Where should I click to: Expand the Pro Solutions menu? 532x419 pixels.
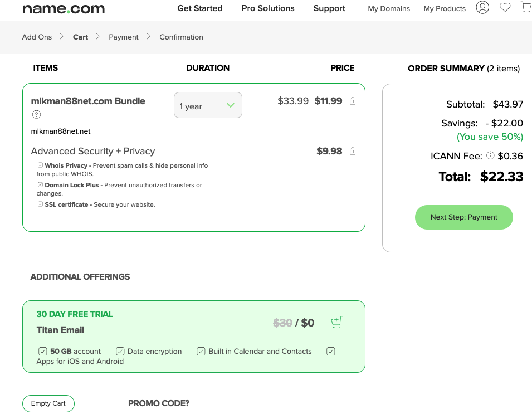268,8
